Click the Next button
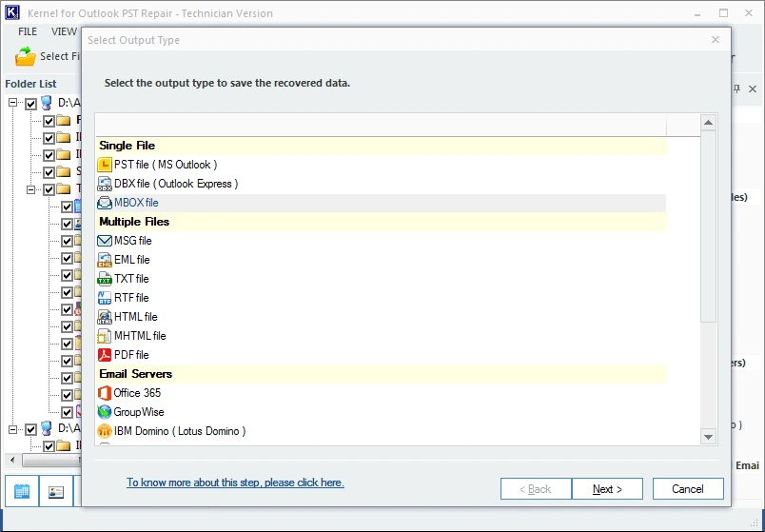The height and width of the screenshot is (532, 765). tap(607, 489)
